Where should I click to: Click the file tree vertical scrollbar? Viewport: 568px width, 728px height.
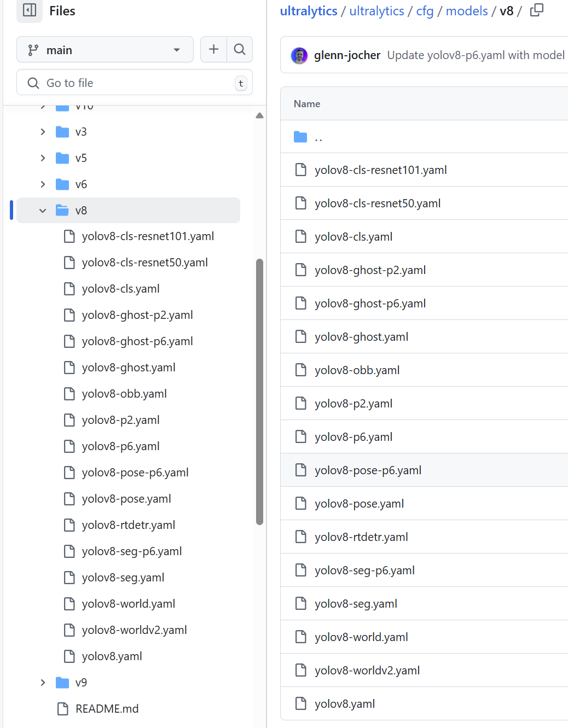259,392
